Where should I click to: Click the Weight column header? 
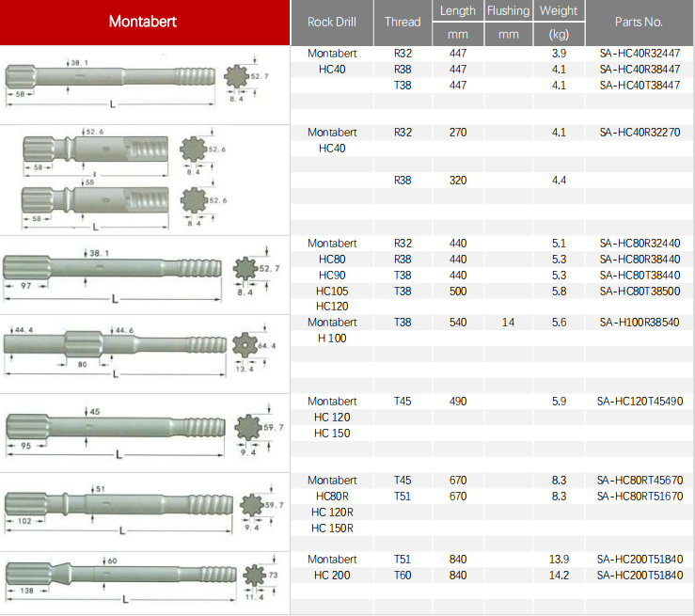[x=559, y=10]
